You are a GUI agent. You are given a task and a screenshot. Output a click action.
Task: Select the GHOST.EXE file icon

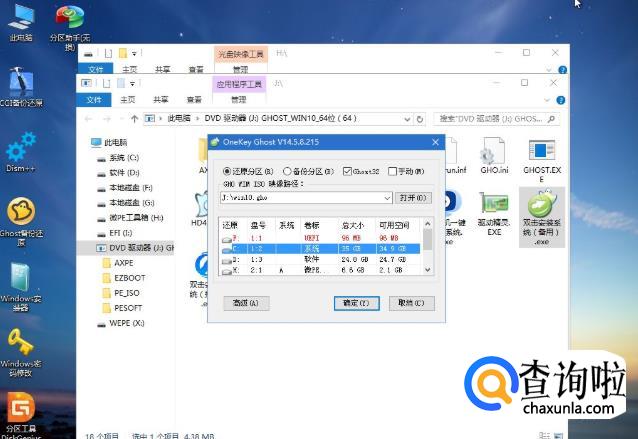[542, 160]
